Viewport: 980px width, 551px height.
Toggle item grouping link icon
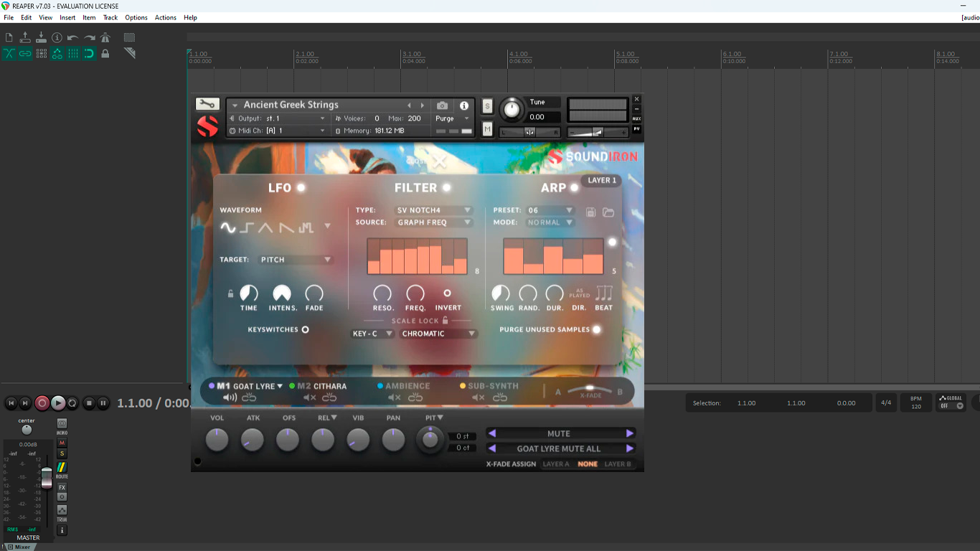(x=25, y=53)
